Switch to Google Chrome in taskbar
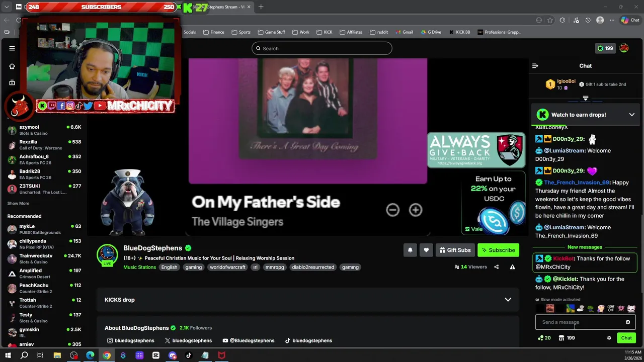Image resolution: width=644 pixels, height=362 pixels. [107, 355]
